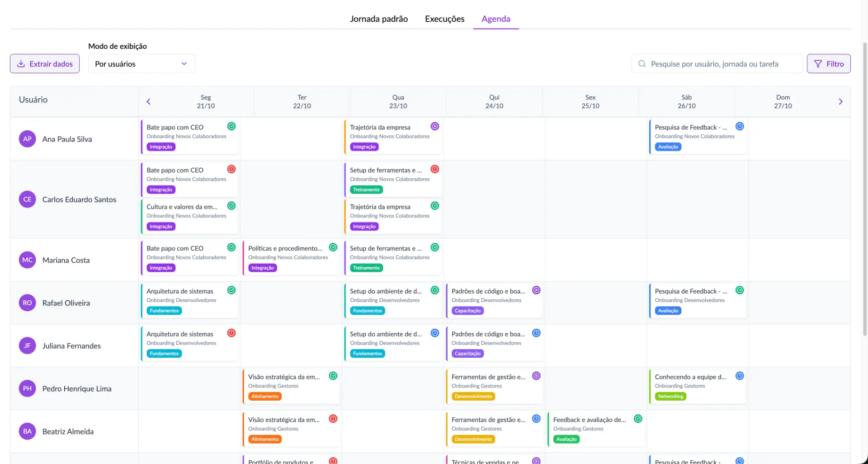Screen dimensions: 868x464
Task: Click the Integração tag on Ana Paula's Bate papo com CEO
Action: [161, 147]
